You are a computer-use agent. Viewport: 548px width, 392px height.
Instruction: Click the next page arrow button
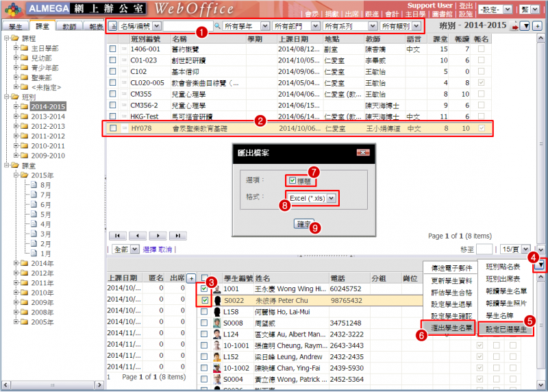click(x=158, y=235)
